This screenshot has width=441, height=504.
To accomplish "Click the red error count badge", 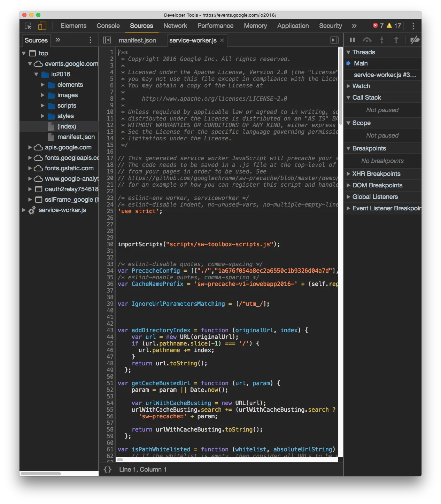I will pos(375,25).
